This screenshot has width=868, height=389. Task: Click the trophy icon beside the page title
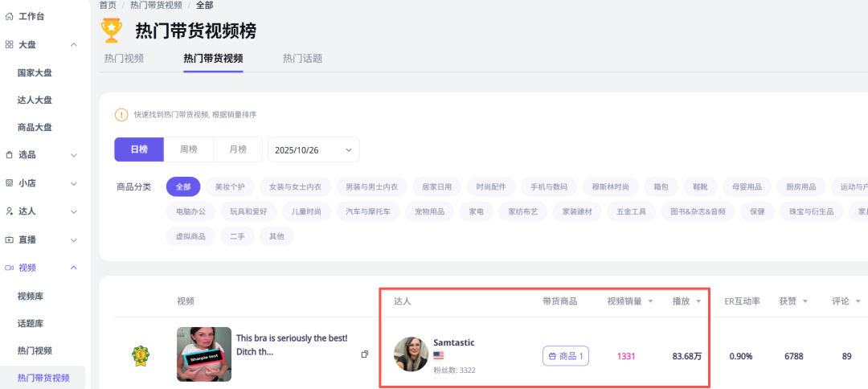(x=112, y=30)
